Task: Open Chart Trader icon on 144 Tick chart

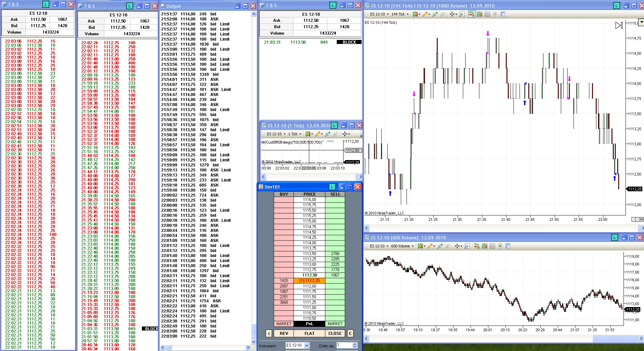Action: coord(472,14)
